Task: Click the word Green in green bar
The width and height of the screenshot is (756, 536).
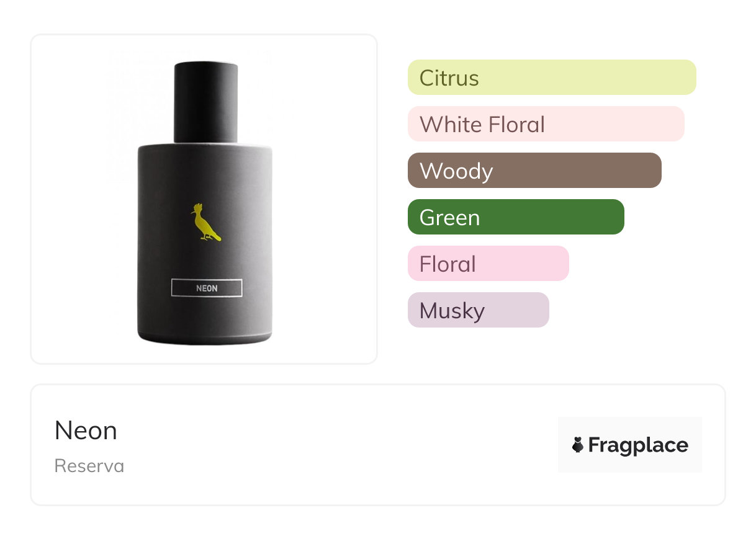Action: click(449, 218)
